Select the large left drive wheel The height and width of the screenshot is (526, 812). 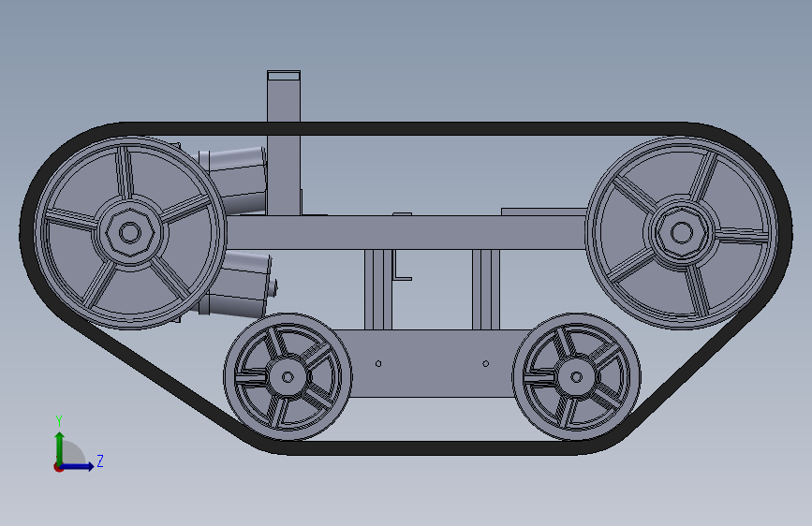(130, 232)
